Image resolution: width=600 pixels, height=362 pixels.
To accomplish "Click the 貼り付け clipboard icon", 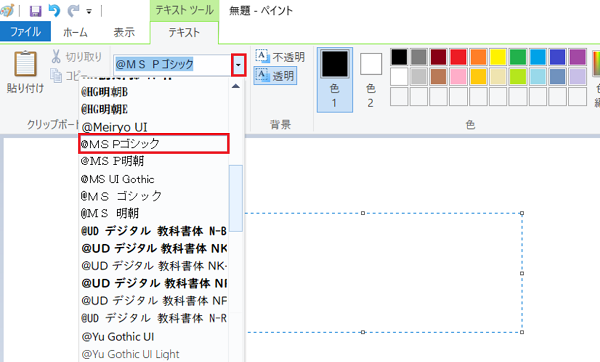I will coord(25,64).
